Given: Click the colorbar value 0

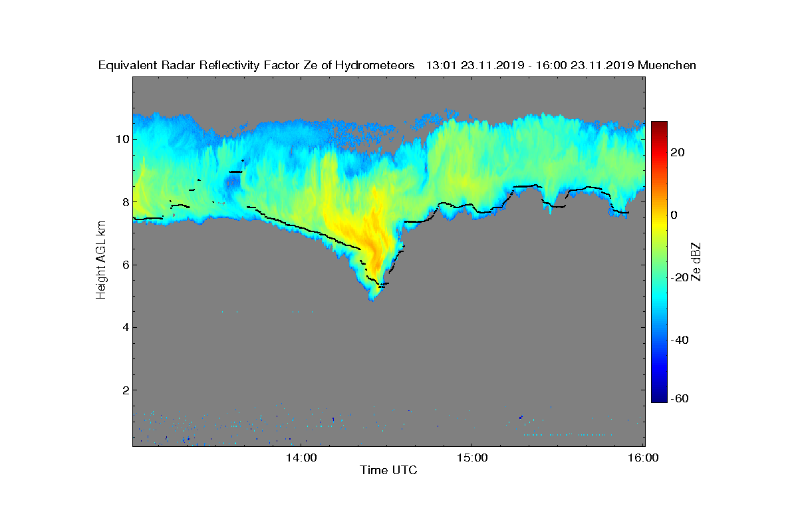Looking at the screenshot, I should point(674,215).
